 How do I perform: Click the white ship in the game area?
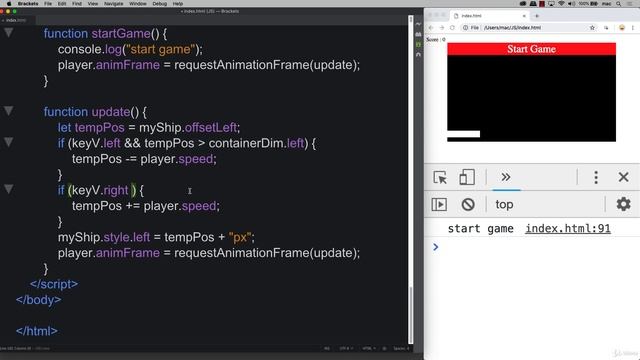point(464,134)
